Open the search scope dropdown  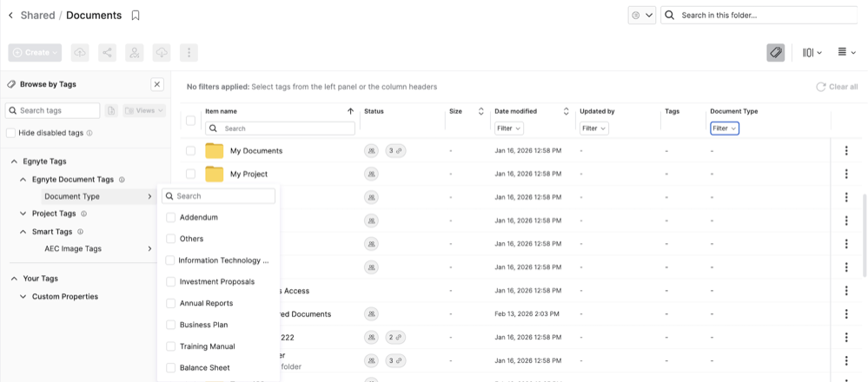point(642,16)
